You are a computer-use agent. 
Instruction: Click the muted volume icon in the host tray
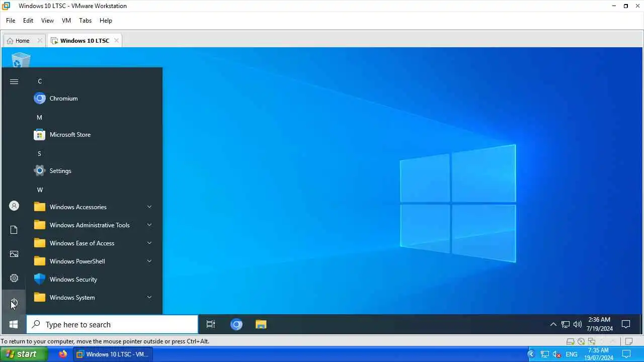pos(557,354)
